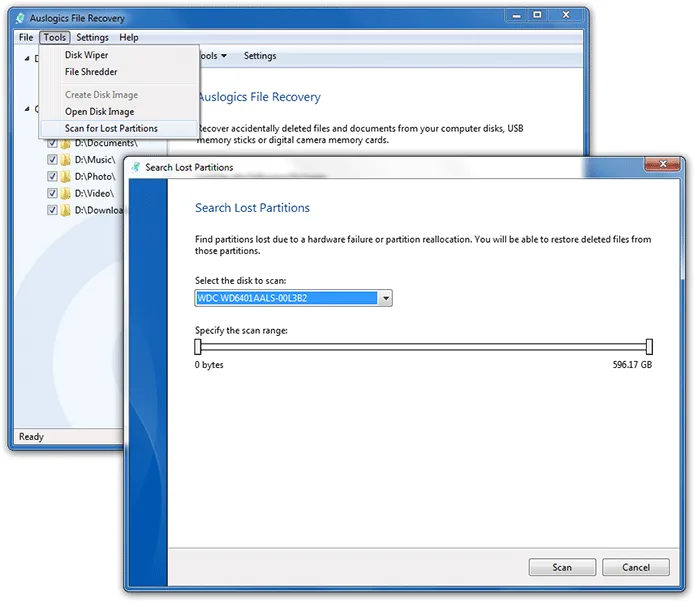Open the Settings menu in the menu bar
The width and height of the screenshot is (695, 602).
click(92, 38)
